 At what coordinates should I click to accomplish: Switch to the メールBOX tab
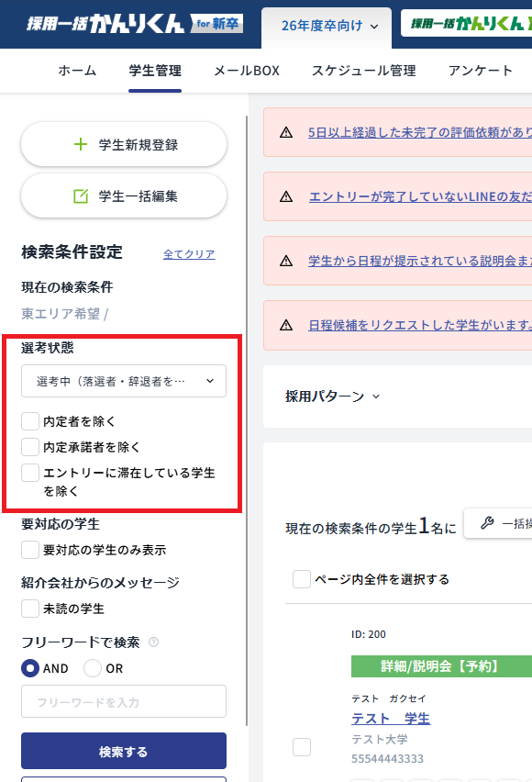[x=247, y=71]
